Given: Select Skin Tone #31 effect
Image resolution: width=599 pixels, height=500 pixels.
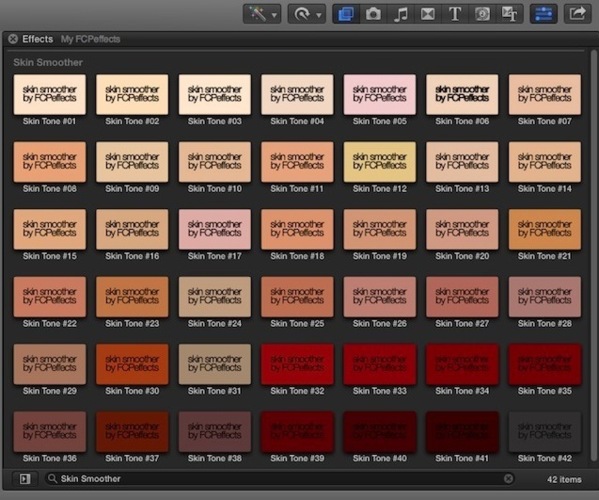Looking at the screenshot, I should (x=215, y=364).
